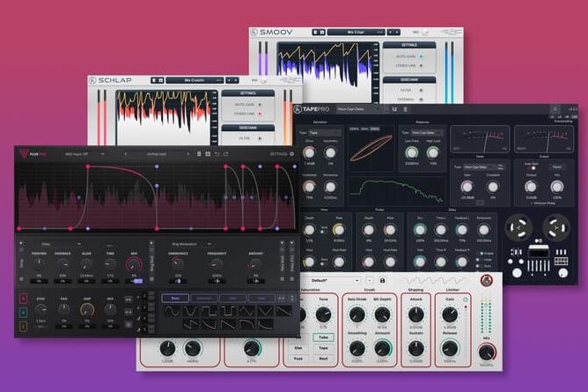Select the third shapes tab in Flux Pro
This screenshot has height=392, width=588.
point(233,299)
